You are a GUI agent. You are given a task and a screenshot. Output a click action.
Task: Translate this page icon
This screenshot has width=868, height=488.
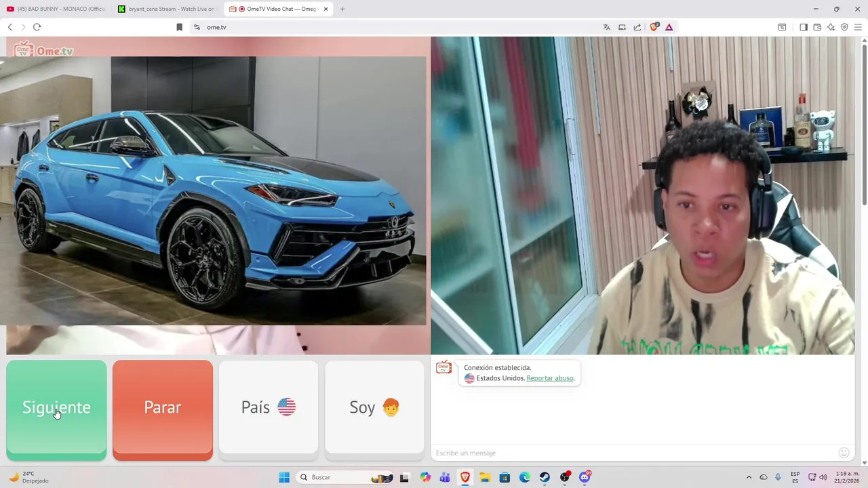[x=606, y=27]
